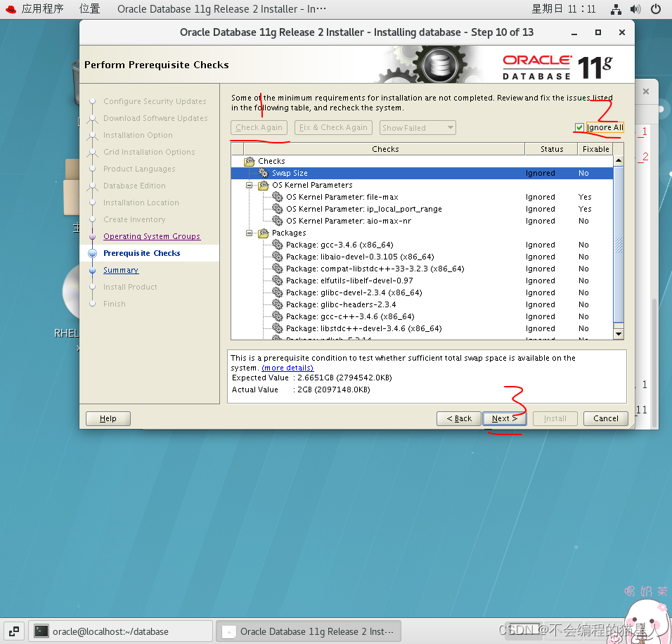
Task: Select Package: libaio-devel-0.3.105 row
Action: pyautogui.click(x=422, y=257)
